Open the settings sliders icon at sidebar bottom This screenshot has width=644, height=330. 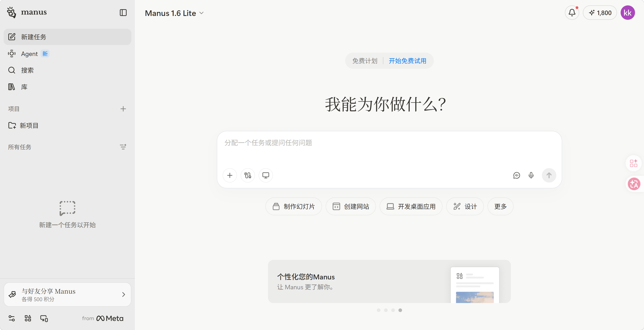click(x=12, y=318)
